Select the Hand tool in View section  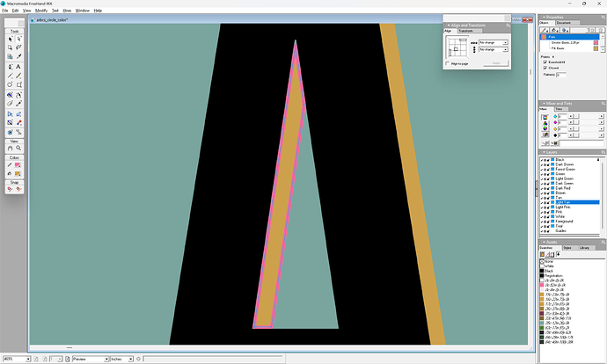pyautogui.click(x=10, y=148)
